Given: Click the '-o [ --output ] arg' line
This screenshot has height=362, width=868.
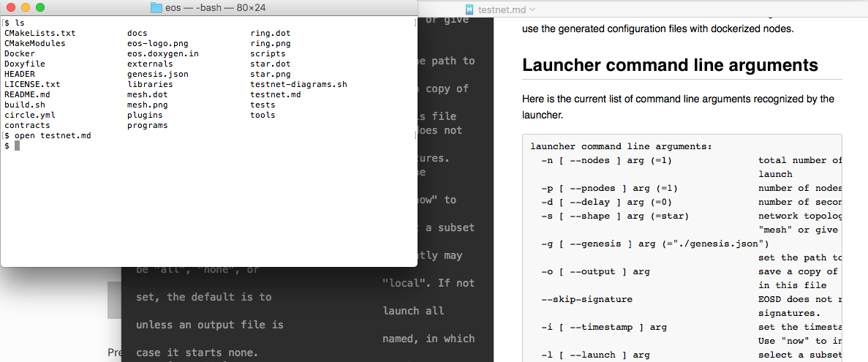Looking at the screenshot, I should point(596,271).
